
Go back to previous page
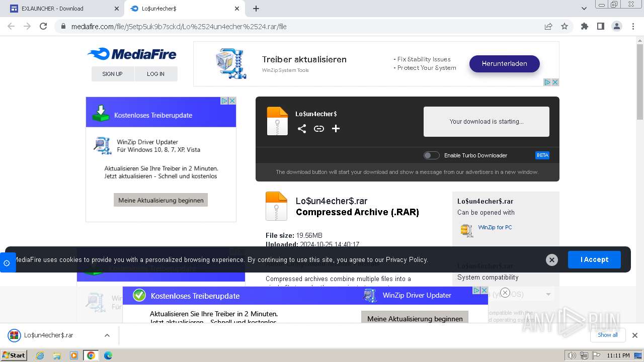(x=11, y=26)
